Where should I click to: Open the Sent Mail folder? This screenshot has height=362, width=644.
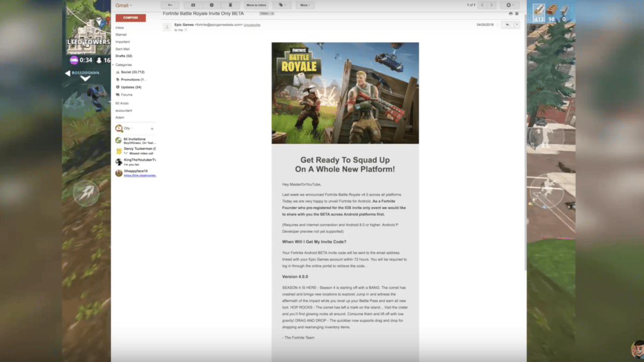pyautogui.click(x=122, y=49)
